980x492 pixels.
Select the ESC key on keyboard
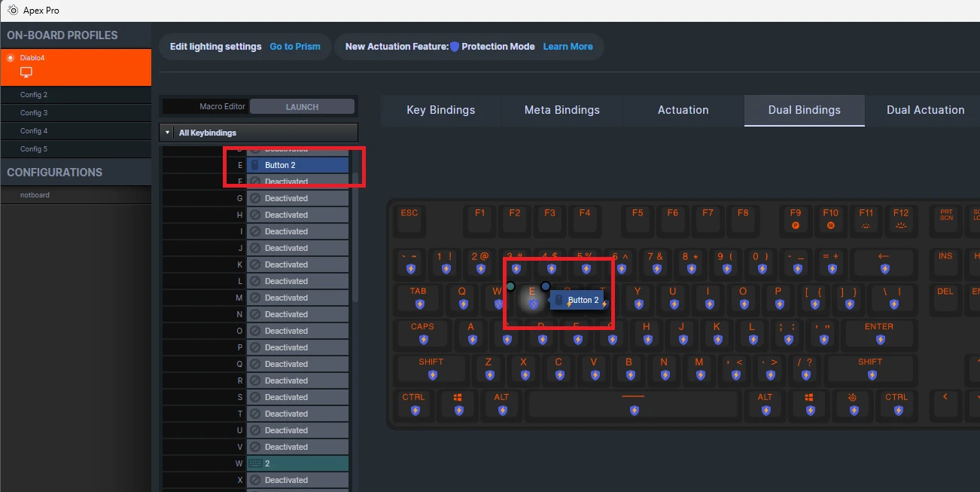409,220
